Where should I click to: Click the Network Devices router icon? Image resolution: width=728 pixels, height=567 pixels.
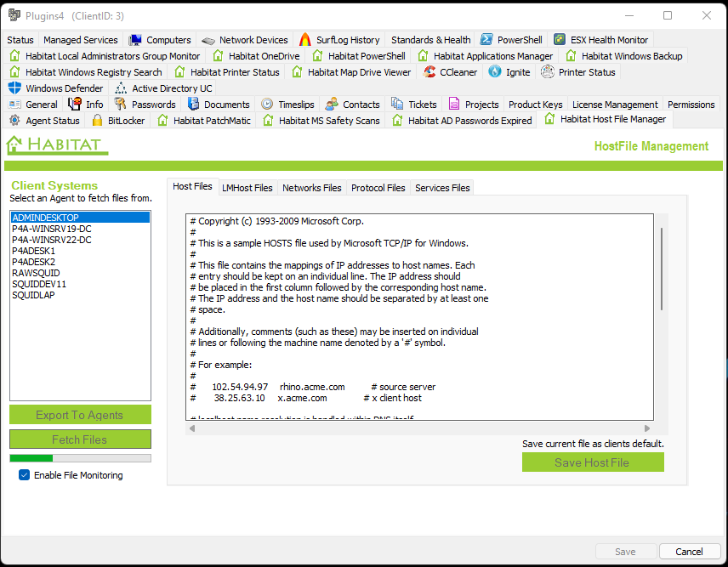pyautogui.click(x=208, y=40)
